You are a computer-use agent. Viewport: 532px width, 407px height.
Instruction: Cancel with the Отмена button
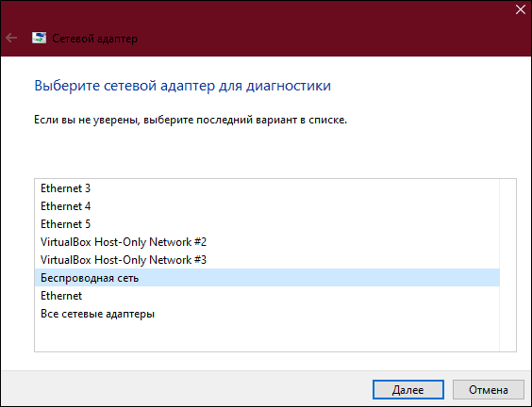point(489,390)
